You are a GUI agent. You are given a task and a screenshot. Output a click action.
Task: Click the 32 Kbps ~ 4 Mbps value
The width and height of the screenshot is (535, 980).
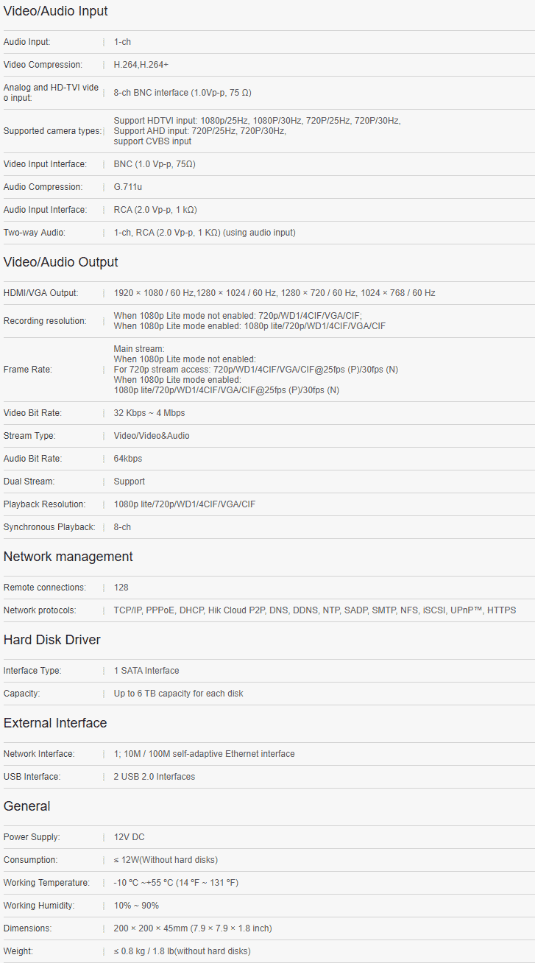[149, 413]
